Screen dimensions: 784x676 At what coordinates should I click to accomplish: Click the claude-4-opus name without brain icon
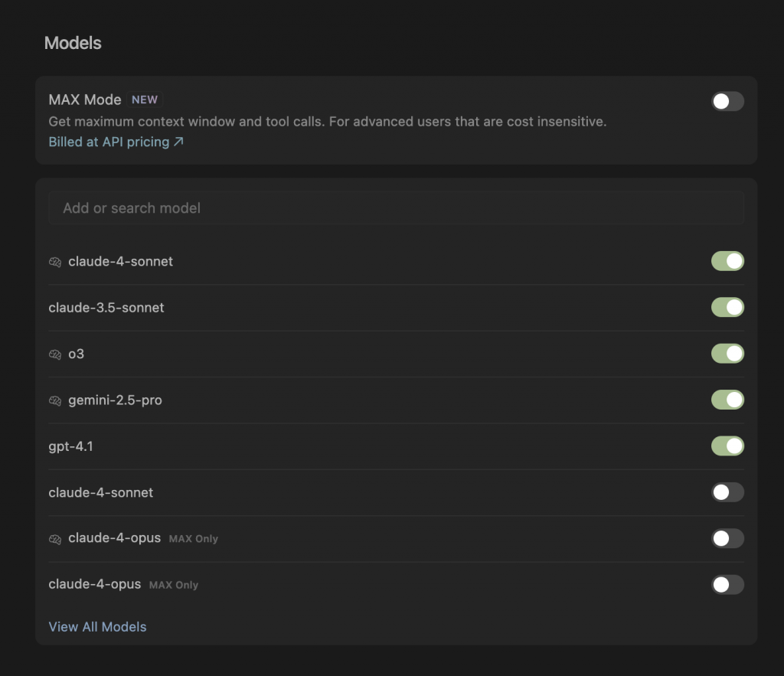pos(94,584)
